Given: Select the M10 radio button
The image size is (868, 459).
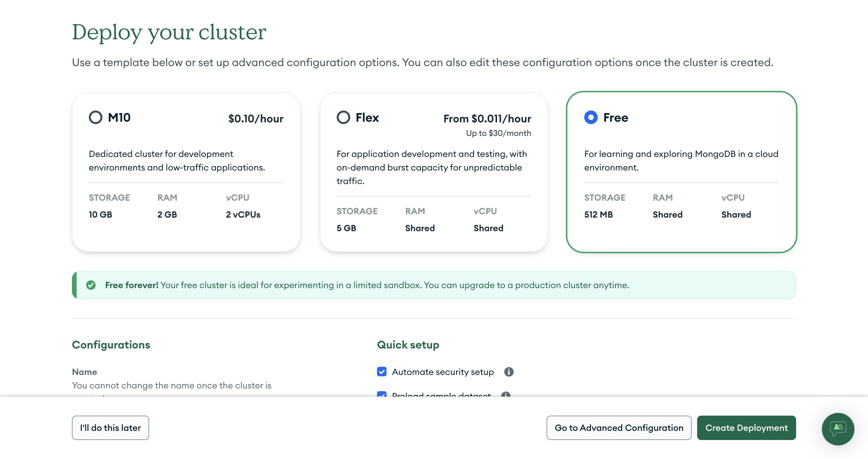Looking at the screenshot, I should pos(96,117).
